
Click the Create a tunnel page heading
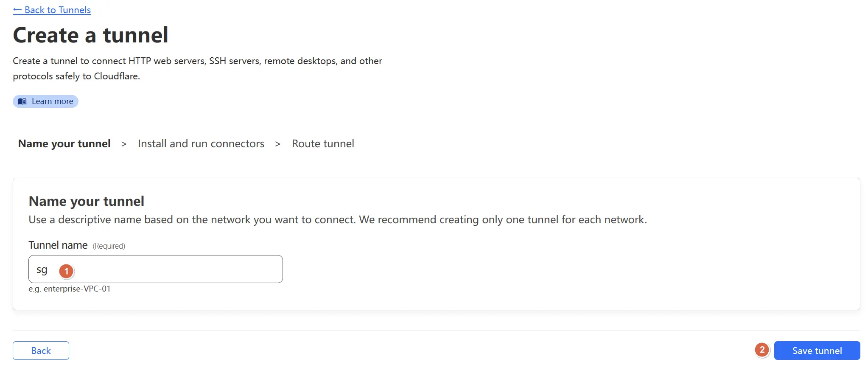click(x=90, y=35)
